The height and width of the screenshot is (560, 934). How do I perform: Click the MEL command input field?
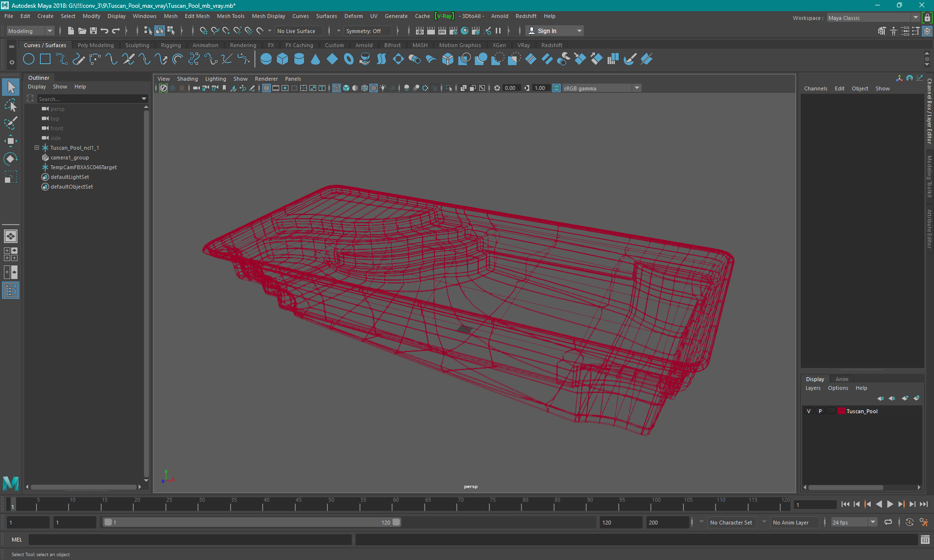coord(190,540)
